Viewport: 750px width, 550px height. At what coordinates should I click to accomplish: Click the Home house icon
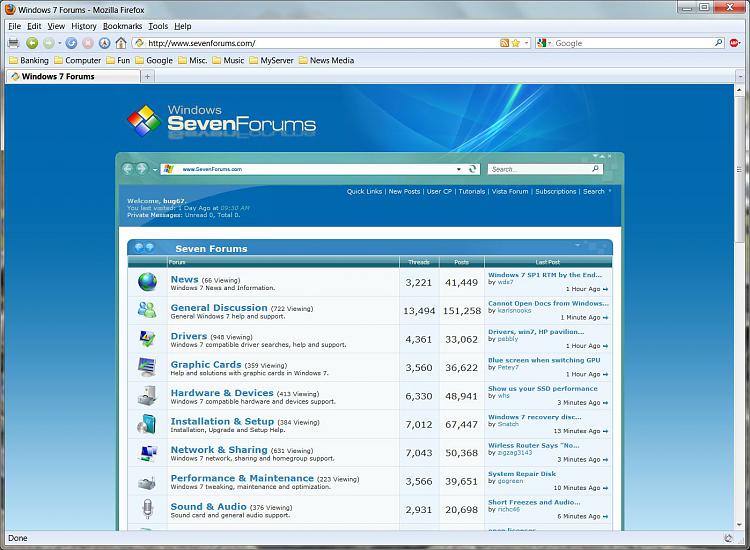point(121,43)
